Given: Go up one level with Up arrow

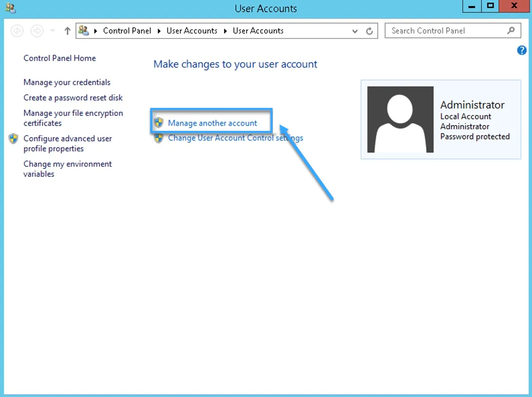Looking at the screenshot, I should [x=67, y=31].
